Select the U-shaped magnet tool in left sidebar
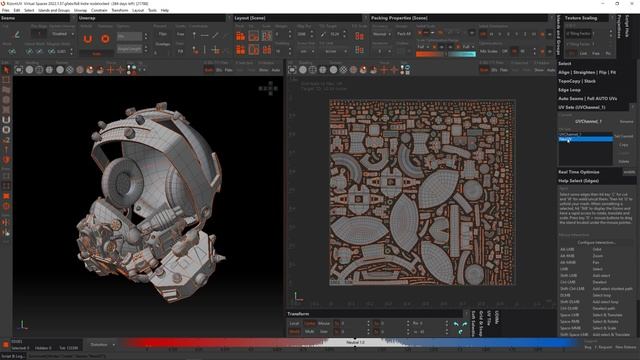The image size is (640, 360). [6, 120]
